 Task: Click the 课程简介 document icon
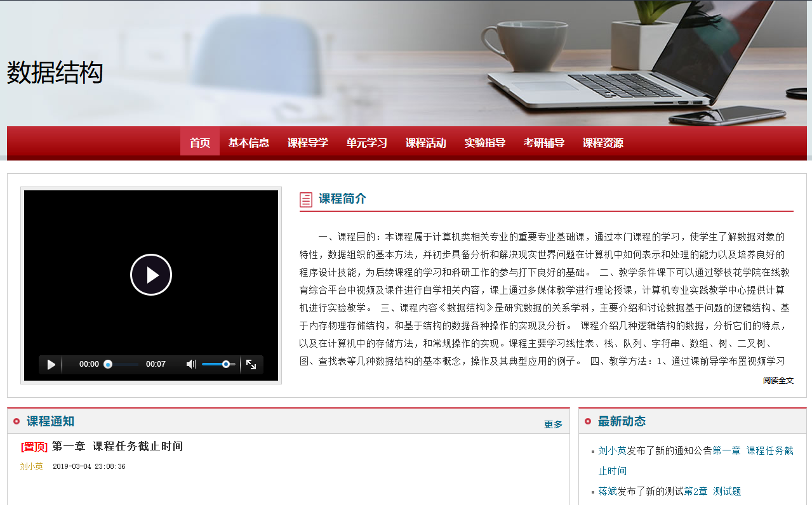click(305, 200)
